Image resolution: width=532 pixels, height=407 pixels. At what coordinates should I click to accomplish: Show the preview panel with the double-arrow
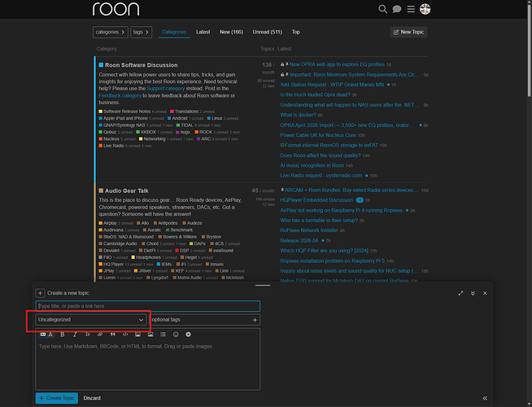485,398
